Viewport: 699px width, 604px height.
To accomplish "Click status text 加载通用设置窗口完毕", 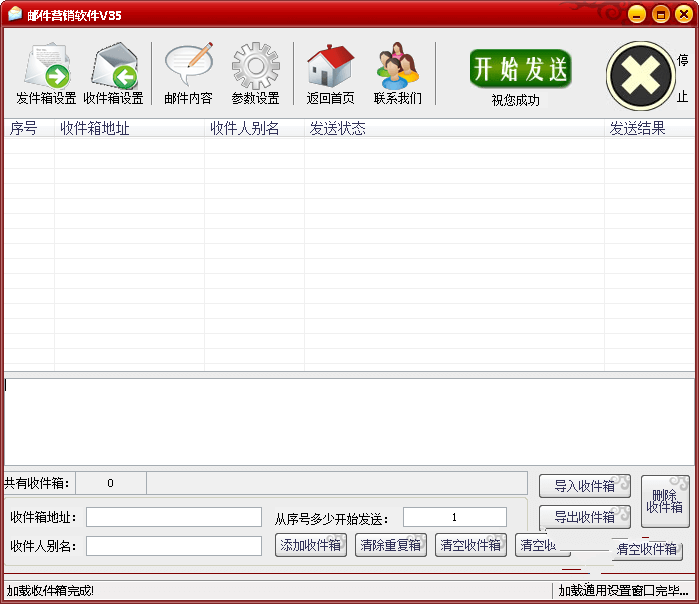I will pos(623,591).
